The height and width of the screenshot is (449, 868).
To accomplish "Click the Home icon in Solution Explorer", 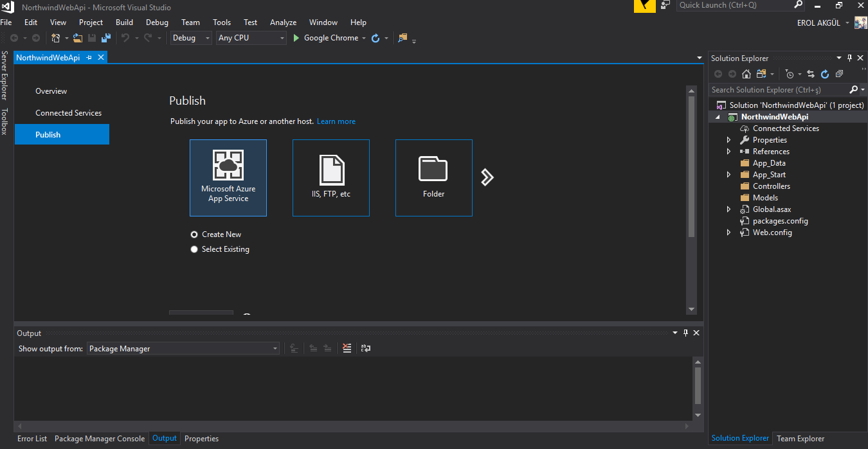I will (746, 74).
